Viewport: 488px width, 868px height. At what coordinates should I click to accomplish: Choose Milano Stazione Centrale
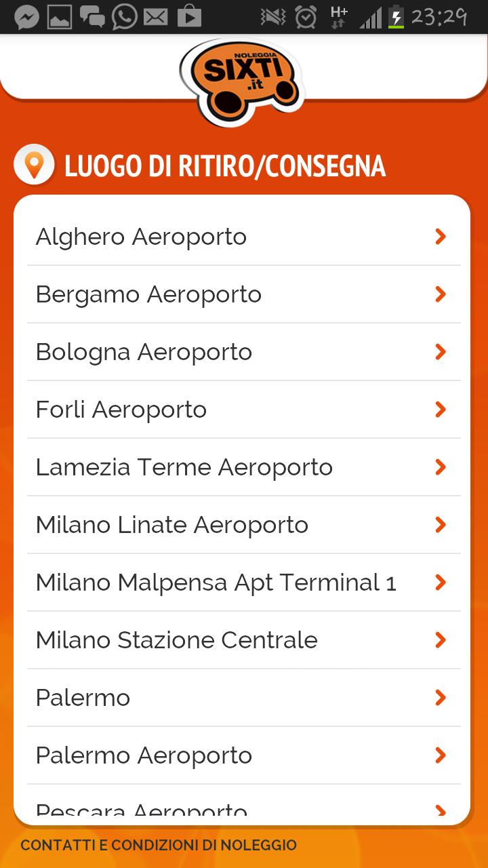point(176,640)
